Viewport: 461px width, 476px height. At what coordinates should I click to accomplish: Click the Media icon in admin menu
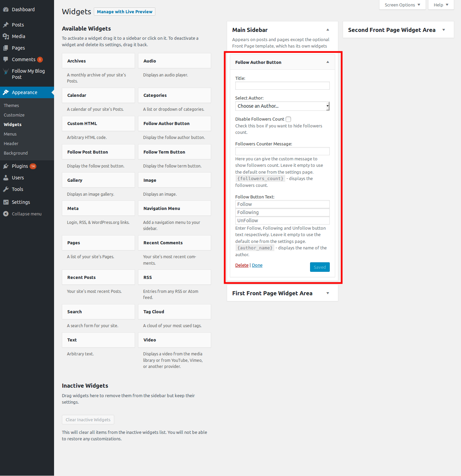(x=6, y=36)
